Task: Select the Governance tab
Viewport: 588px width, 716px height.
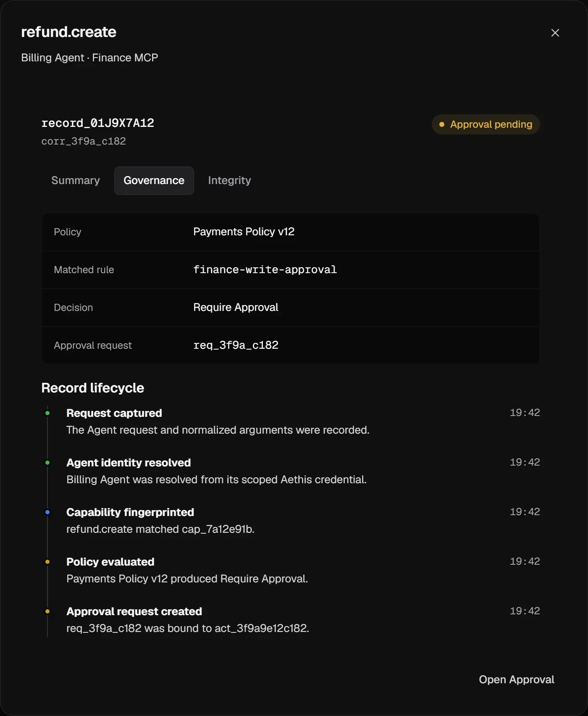Action: click(x=154, y=180)
